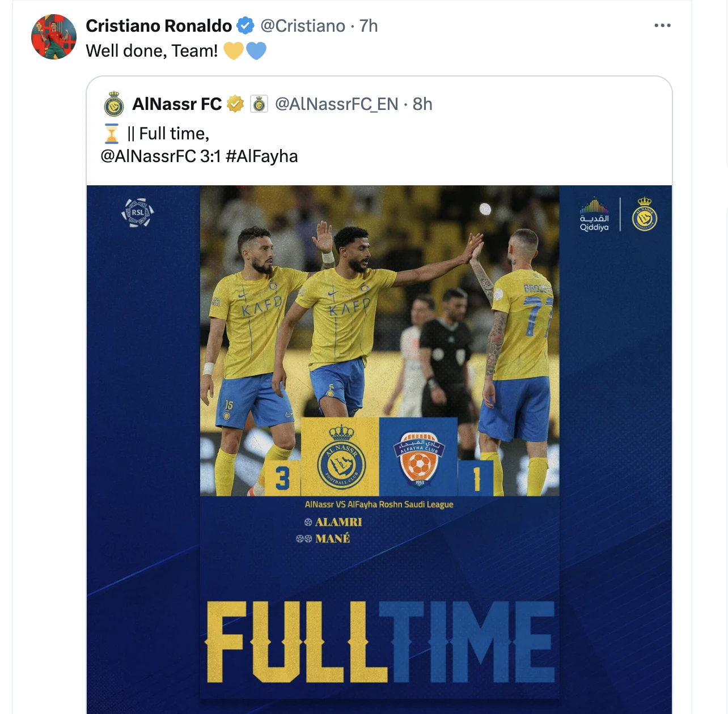Click Cristiano Ronaldo's profile avatar
The width and height of the screenshot is (728, 714).
pos(54,37)
